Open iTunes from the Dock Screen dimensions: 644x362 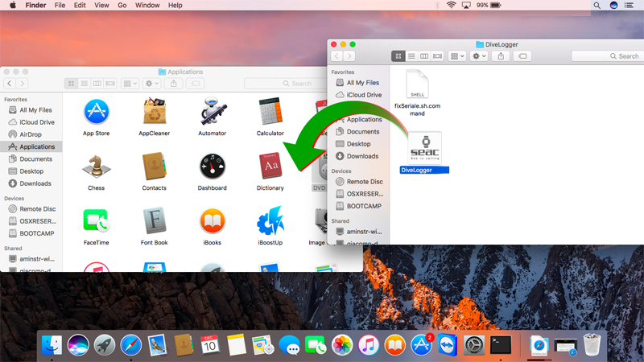tap(368, 345)
